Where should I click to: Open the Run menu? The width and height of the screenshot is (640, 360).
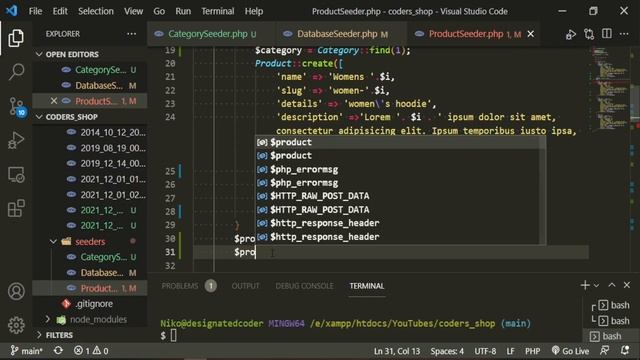coord(183,11)
